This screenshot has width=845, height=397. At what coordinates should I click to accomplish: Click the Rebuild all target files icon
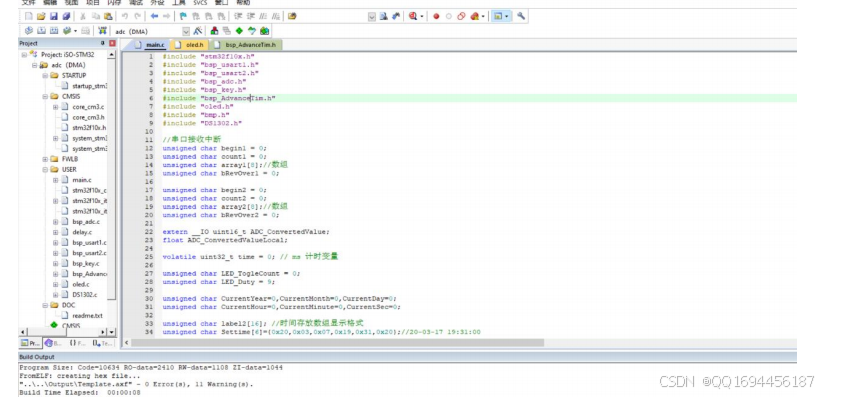pos(53,31)
